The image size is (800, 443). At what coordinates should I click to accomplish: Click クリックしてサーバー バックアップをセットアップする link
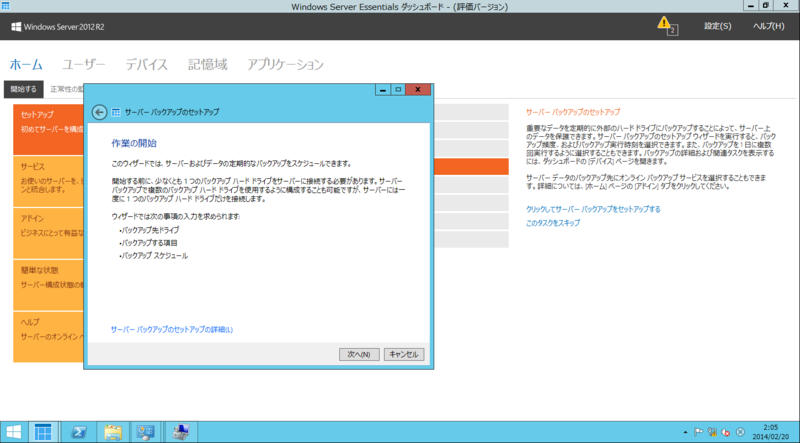(x=593, y=209)
